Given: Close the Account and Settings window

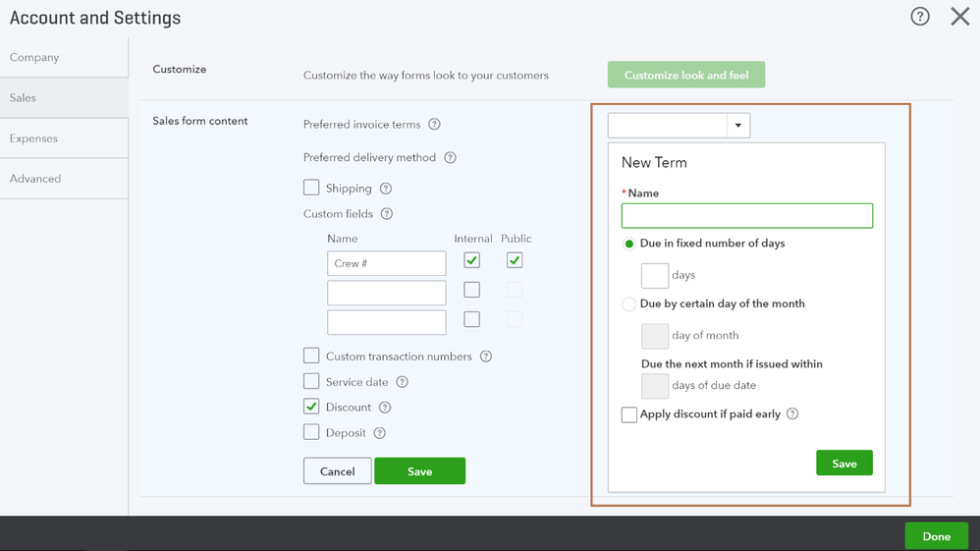Looking at the screenshot, I should 959,16.
